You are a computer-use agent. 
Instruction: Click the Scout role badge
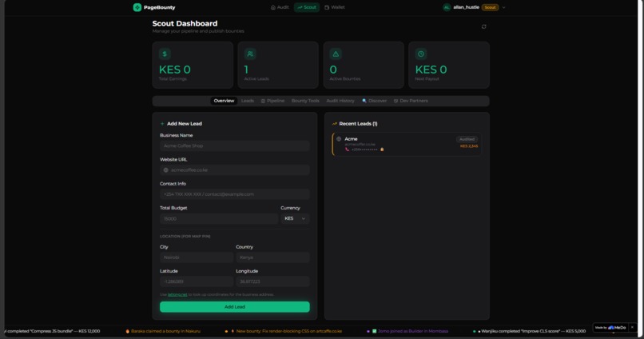(490, 7)
